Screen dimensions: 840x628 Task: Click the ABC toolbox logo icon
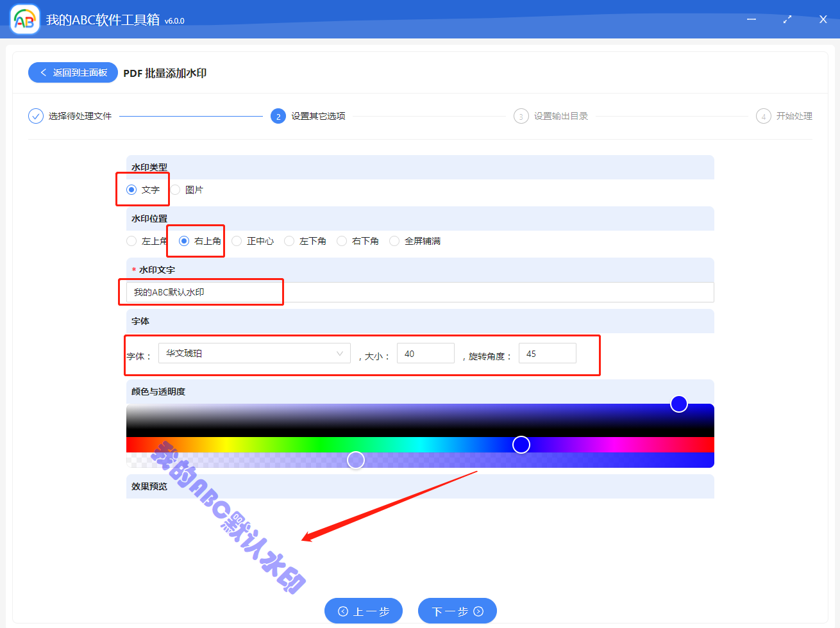pos(23,19)
